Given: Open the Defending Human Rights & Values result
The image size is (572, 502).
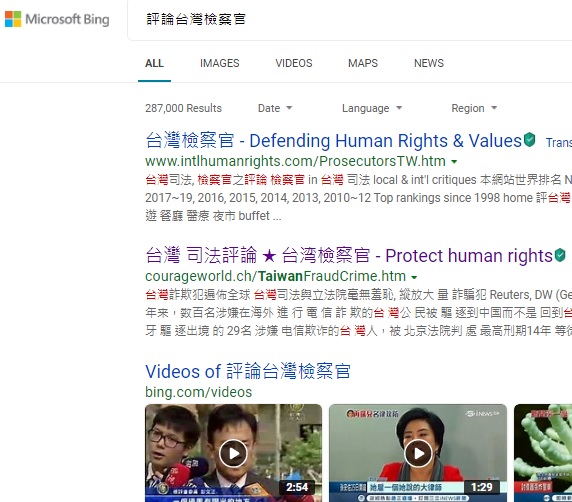Looking at the screenshot, I should (x=333, y=140).
